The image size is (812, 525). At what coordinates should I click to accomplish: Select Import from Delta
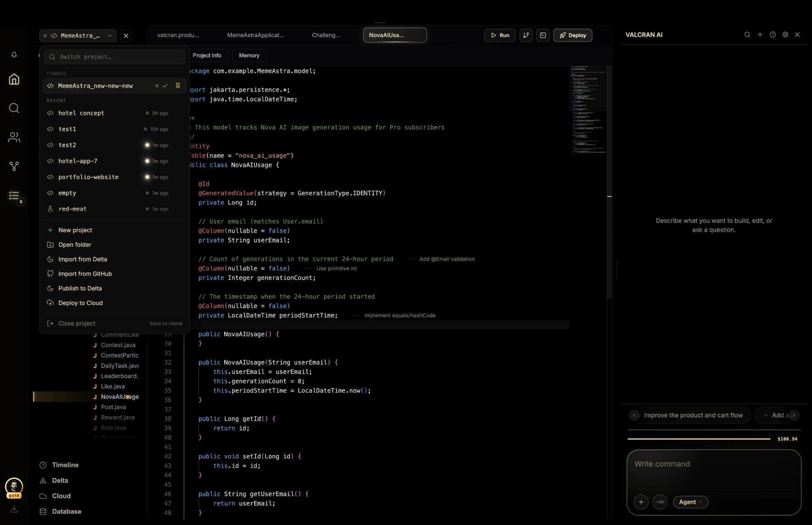(114, 259)
